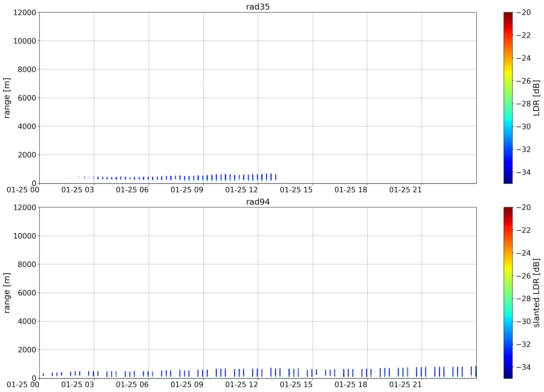
Task: Click the 2000 y-tick label on rad35
Action: pyautogui.click(x=27, y=155)
